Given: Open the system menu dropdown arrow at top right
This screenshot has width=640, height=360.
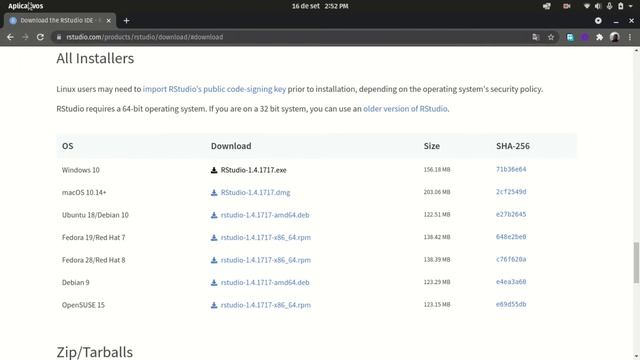Looking at the screenshot, I should pyautogui.click(x=631, y=7).
